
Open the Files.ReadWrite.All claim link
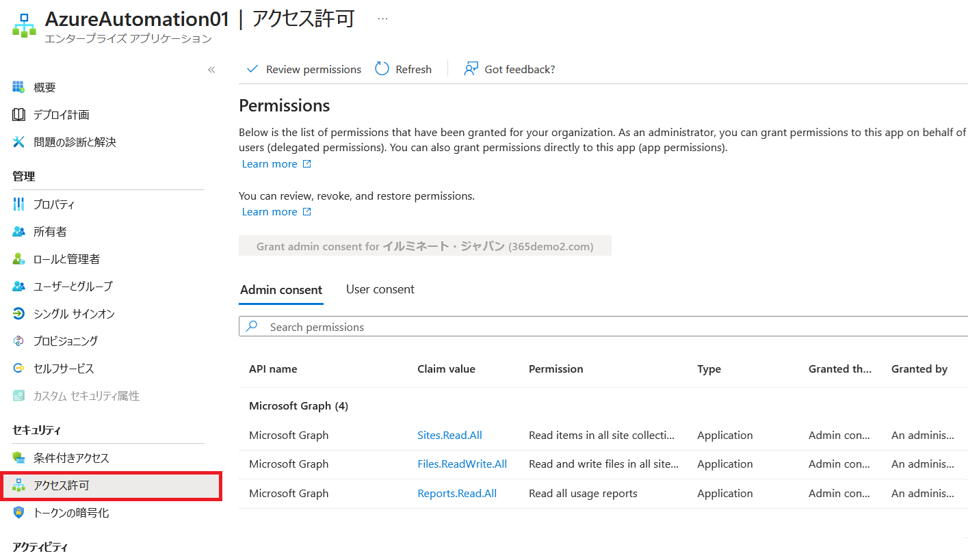point(462,464)
